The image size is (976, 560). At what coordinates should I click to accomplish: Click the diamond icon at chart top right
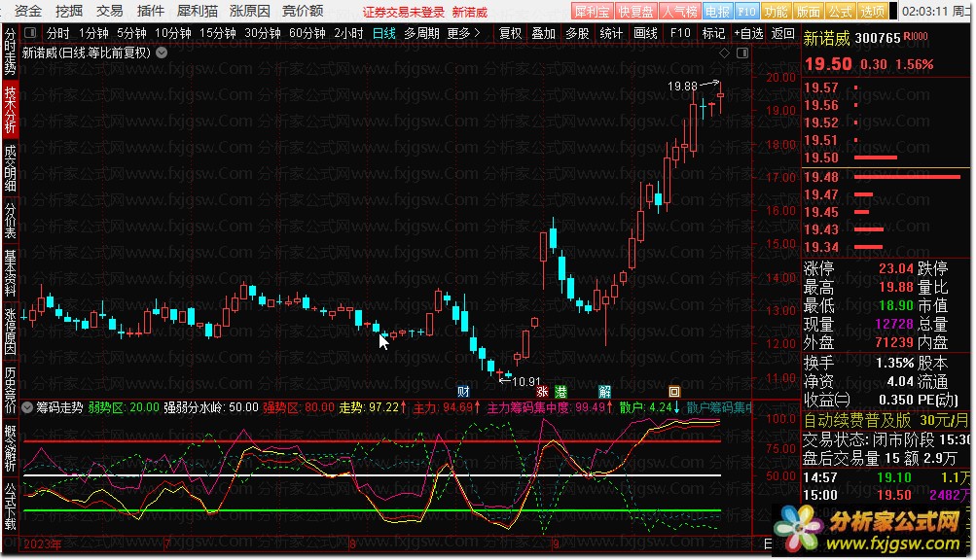pos(724,53)
